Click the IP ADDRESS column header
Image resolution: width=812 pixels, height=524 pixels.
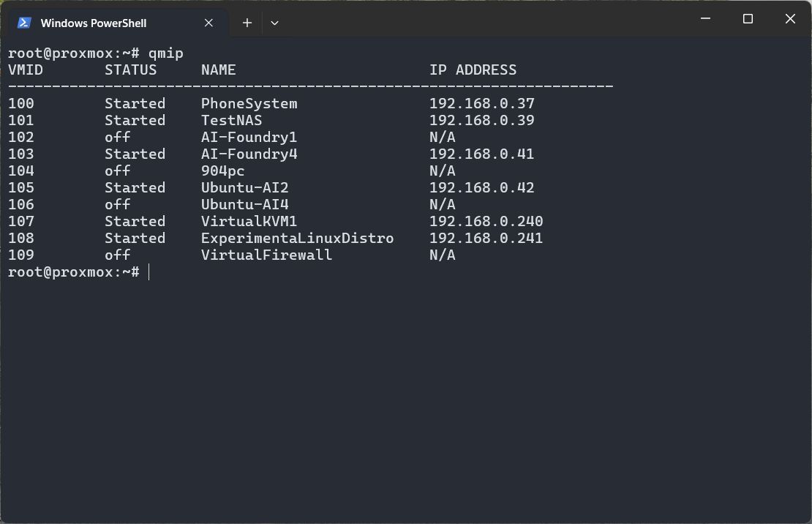pyautogui.click(x=473, y=70)
